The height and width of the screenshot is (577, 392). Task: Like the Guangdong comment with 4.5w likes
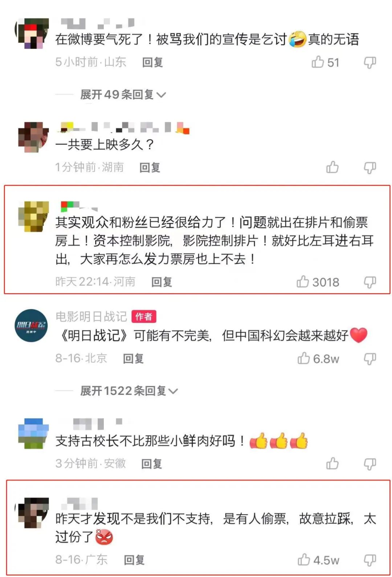[303, 560]
